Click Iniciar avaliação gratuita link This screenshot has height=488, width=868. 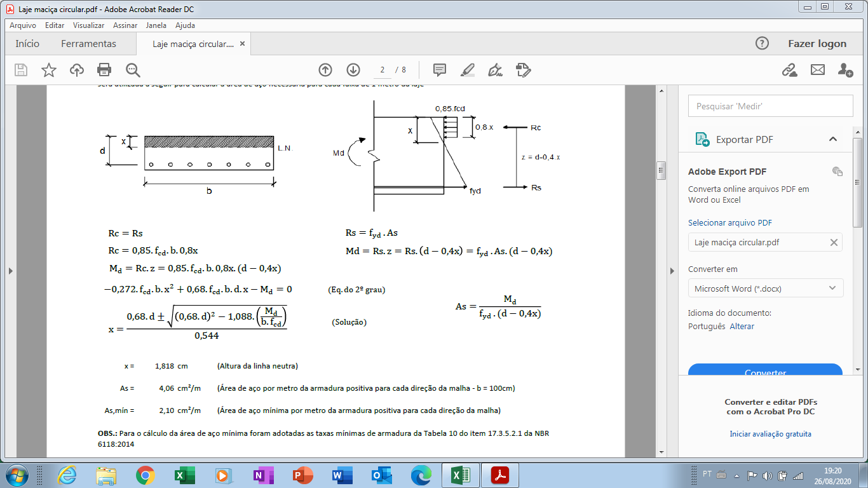tap(770, 434)
